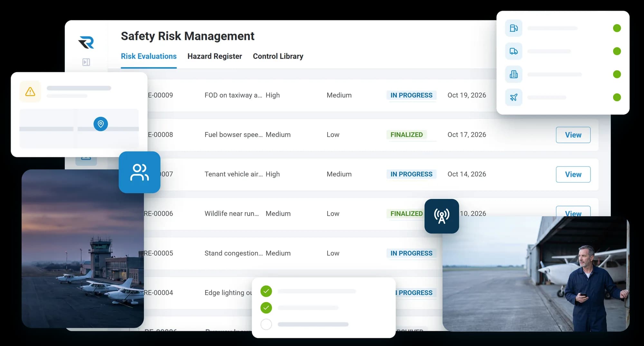644x346 pixels.
Task: Open the mechanic at hangar photo
Action: (536, 274)
